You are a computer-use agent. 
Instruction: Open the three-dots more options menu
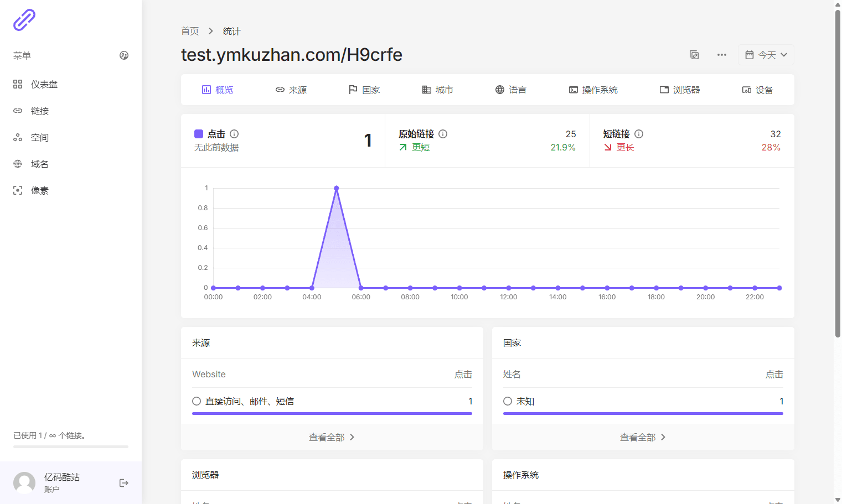tap(722, 55)
